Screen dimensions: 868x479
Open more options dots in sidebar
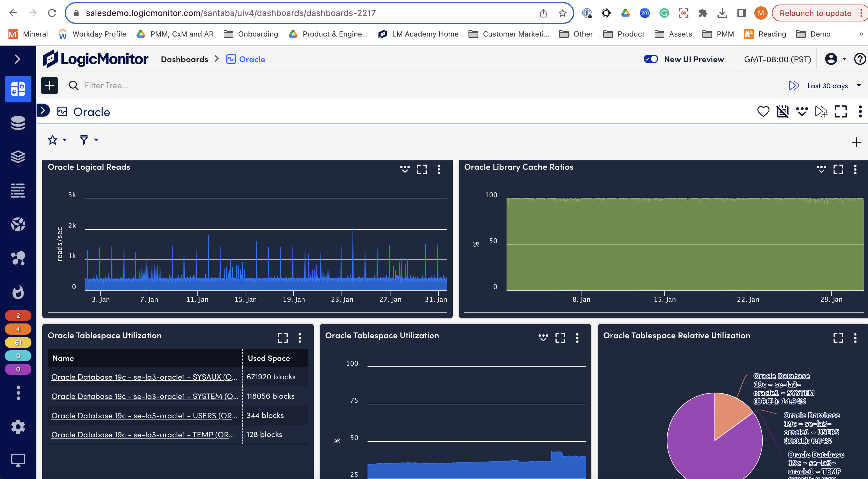pos(18,393)
